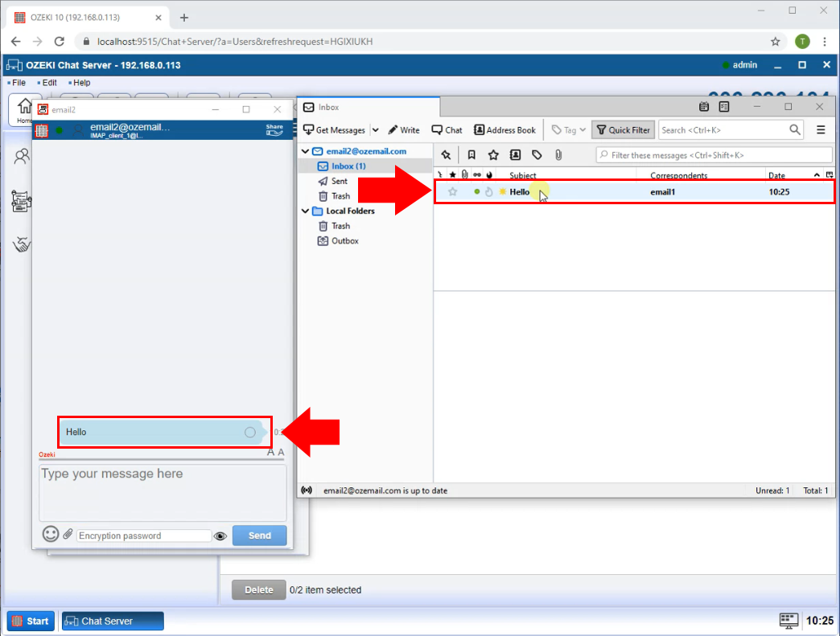840x636 pixels.
Task: Attach a file using the paperclip icon
Action: [68, 534]
